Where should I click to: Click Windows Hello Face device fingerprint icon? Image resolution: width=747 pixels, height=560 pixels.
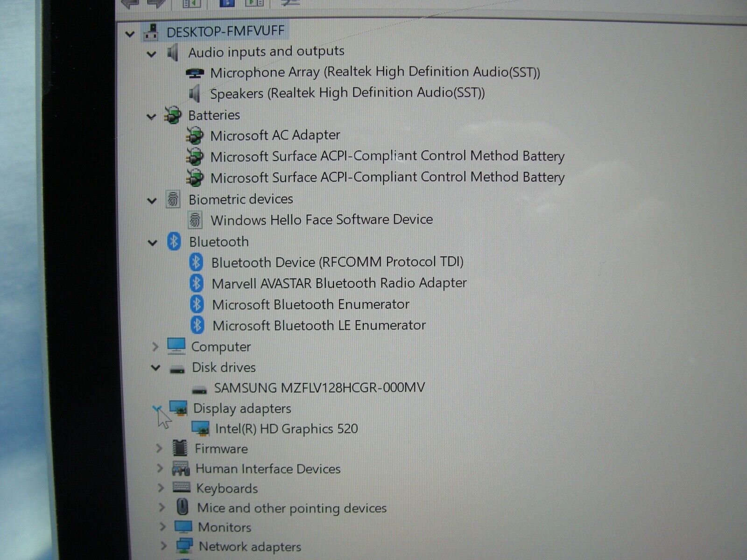coord(195,220)
